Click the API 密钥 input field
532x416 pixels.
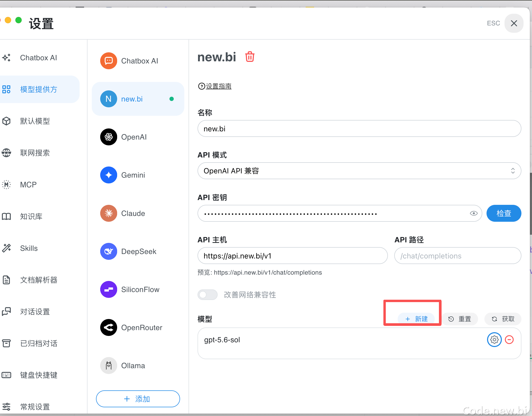pyautogui.click(x=340, y=213)
